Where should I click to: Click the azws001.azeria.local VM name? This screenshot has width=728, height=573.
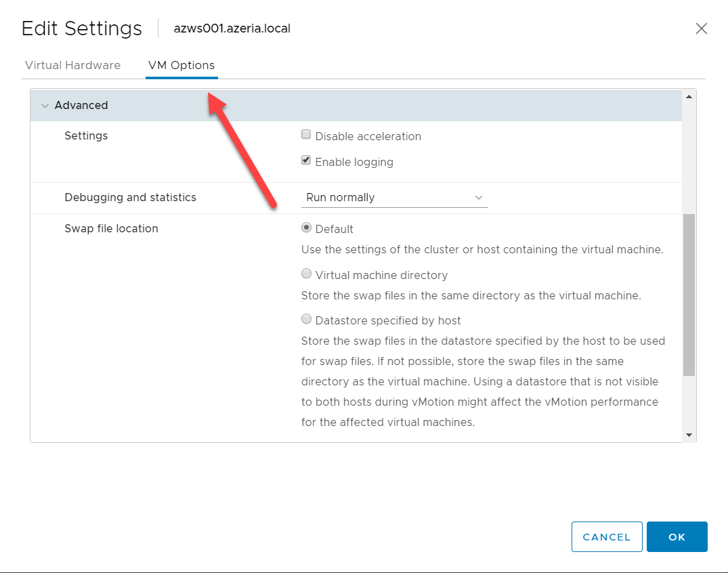click(232, 28)
